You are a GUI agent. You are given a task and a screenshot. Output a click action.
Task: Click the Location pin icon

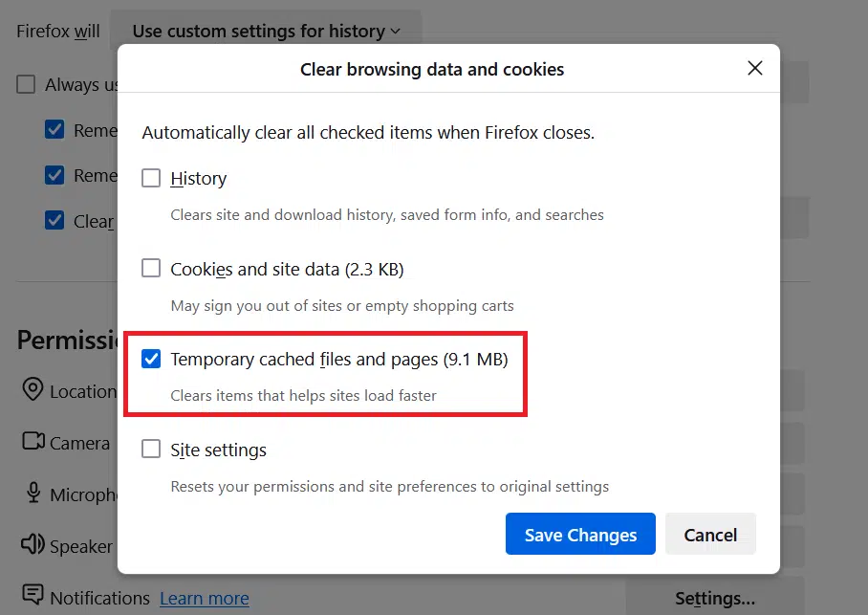pos(33,390)
